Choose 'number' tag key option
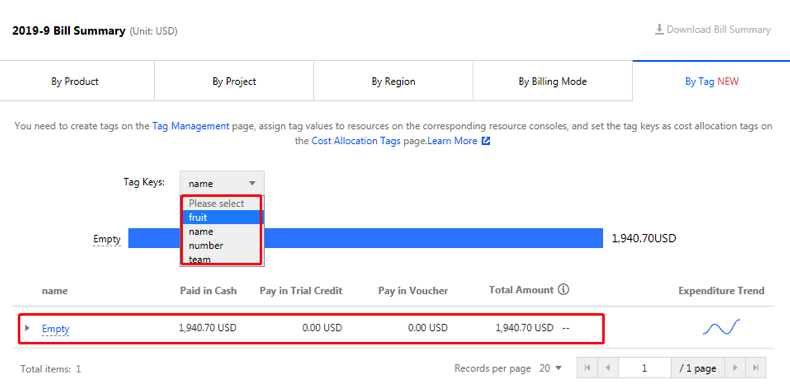The width and height of the screenshot is (790, 387). tap(222, 246)
